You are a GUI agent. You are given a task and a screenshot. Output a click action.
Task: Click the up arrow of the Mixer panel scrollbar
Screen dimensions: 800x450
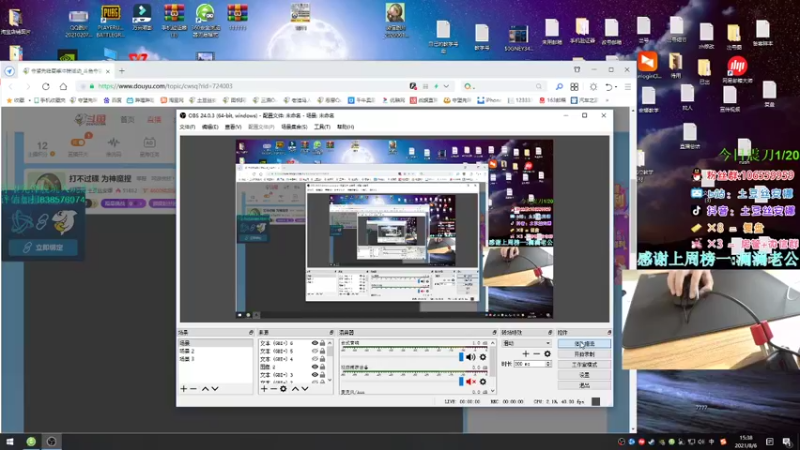[492, 343]
